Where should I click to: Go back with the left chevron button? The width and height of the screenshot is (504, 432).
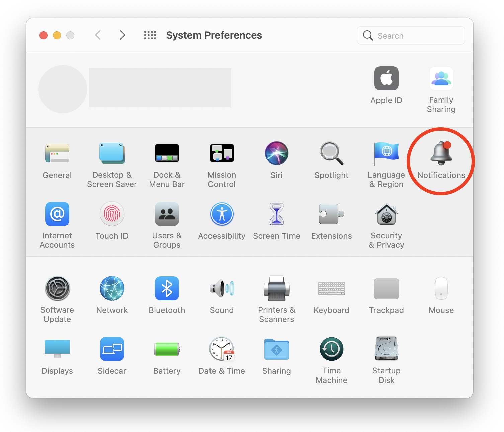(x=98, y=35)
